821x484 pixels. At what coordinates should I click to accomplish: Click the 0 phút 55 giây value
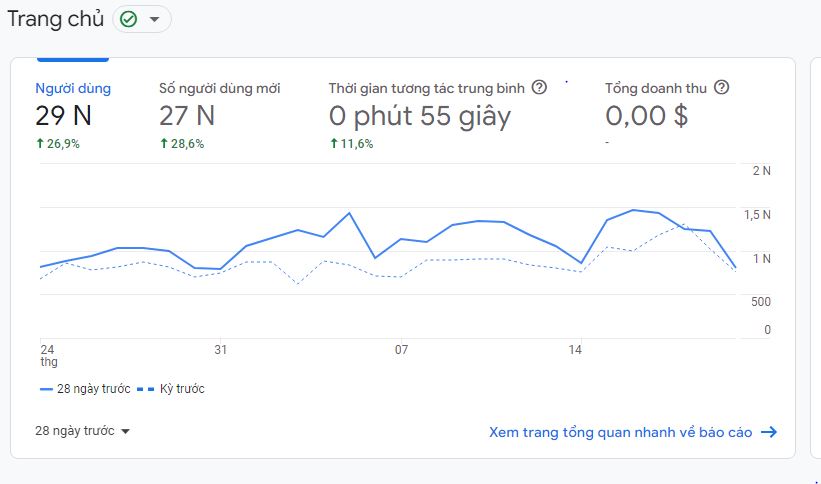point(419,116)
